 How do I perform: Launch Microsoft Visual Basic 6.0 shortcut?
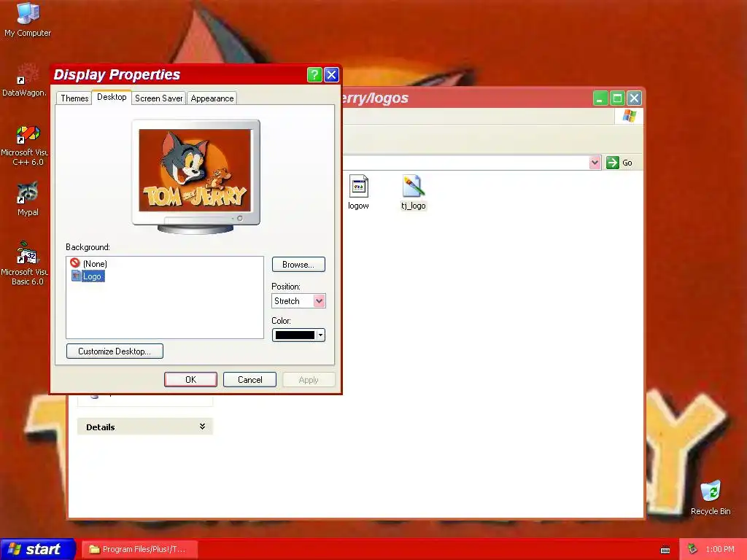click(x=26, y=263)
